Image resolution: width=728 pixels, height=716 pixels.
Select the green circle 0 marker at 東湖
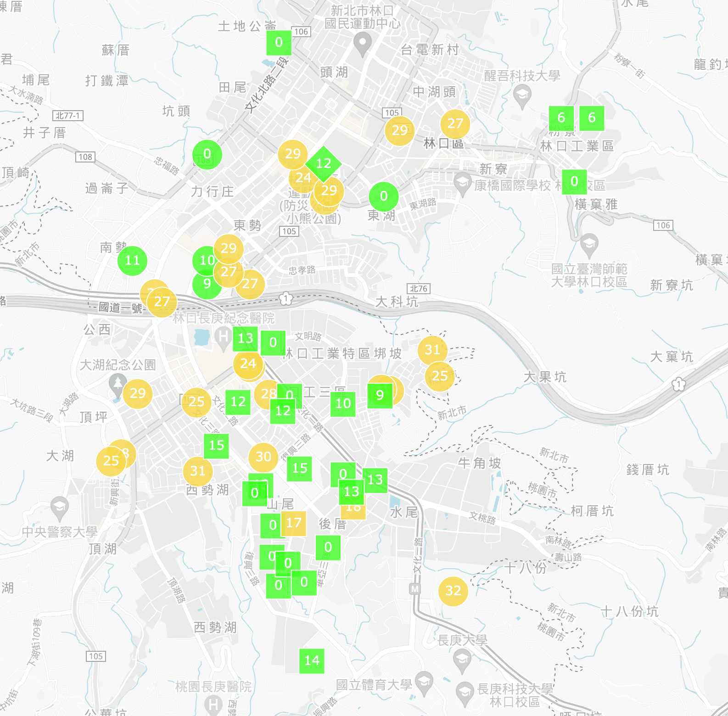click(384, 196)
